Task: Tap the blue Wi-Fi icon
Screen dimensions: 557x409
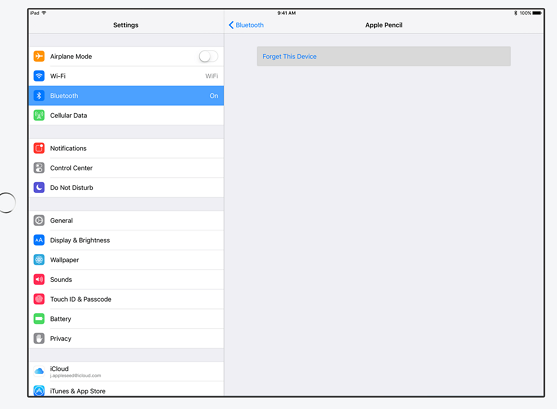Action: tap(39, 76)
